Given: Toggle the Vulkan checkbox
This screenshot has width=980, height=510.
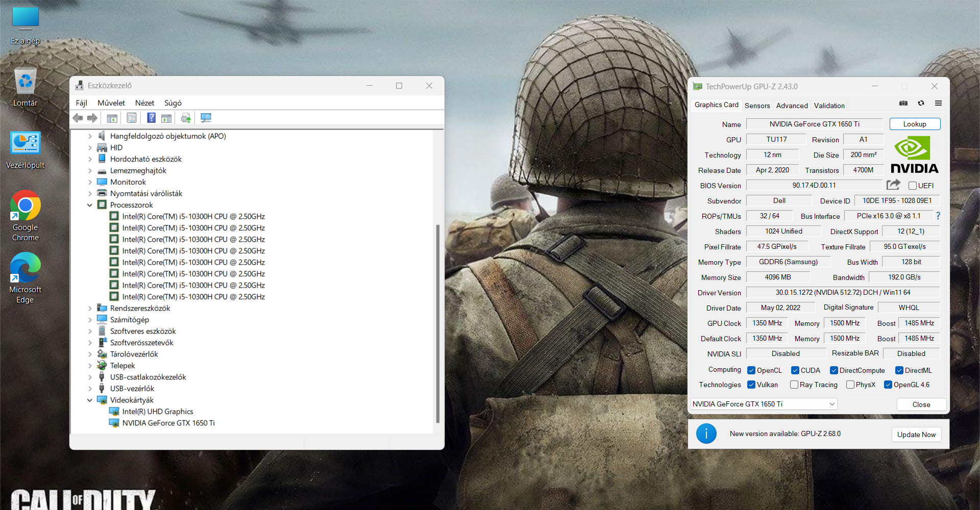Looking at the screenshot, I should click(751, 385).
